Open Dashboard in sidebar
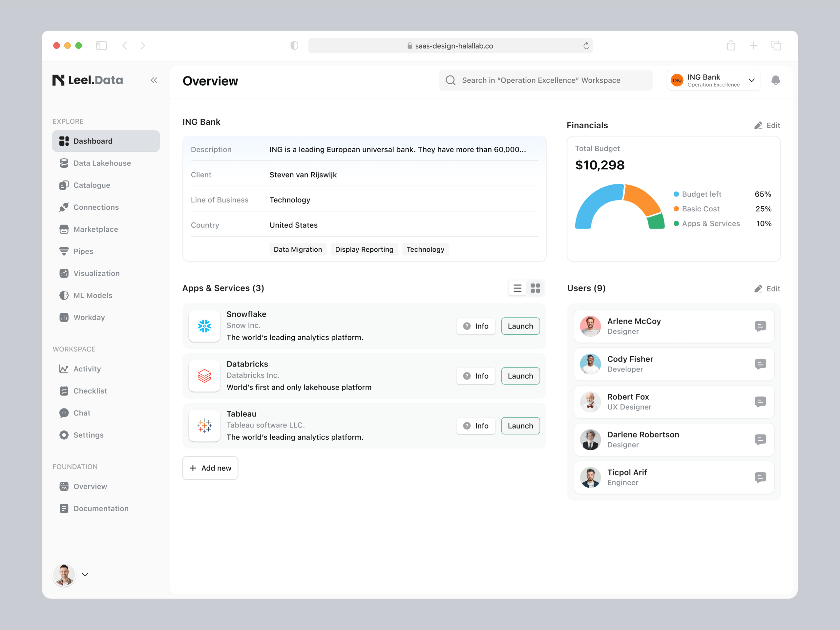This screenshot has width=840, height=630. click(x=106, y=141)
